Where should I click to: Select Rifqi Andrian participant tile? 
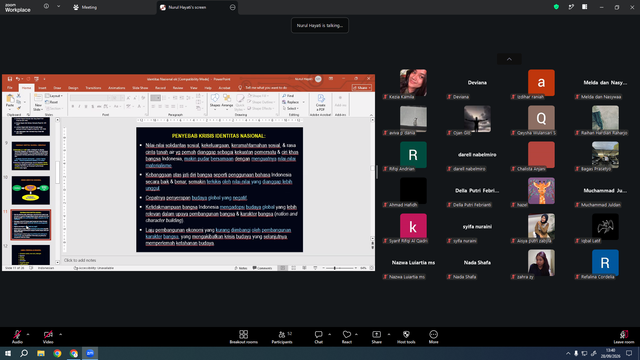(x=413, y=156)
